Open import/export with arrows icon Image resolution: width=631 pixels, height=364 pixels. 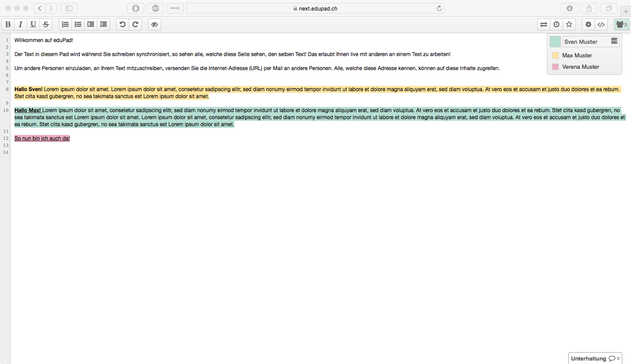tap(544, 25)
